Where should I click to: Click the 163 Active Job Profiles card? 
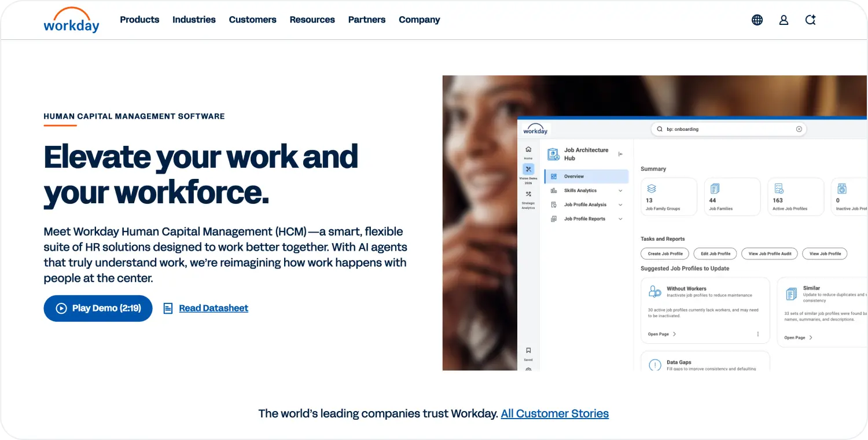(x=796, y=197)
